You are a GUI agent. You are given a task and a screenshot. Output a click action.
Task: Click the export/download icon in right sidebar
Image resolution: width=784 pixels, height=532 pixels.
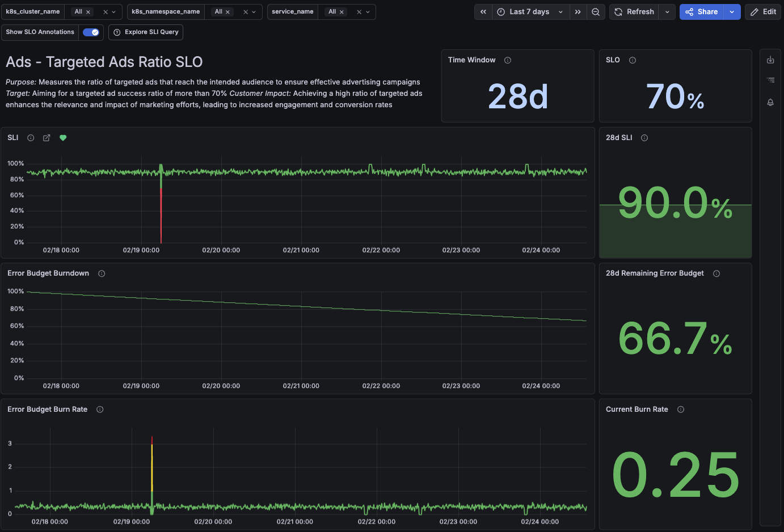point(770,59)
